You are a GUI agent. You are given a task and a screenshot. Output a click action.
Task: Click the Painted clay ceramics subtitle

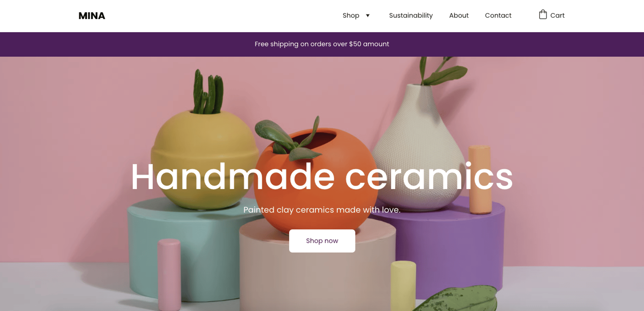tap(322, 210)
